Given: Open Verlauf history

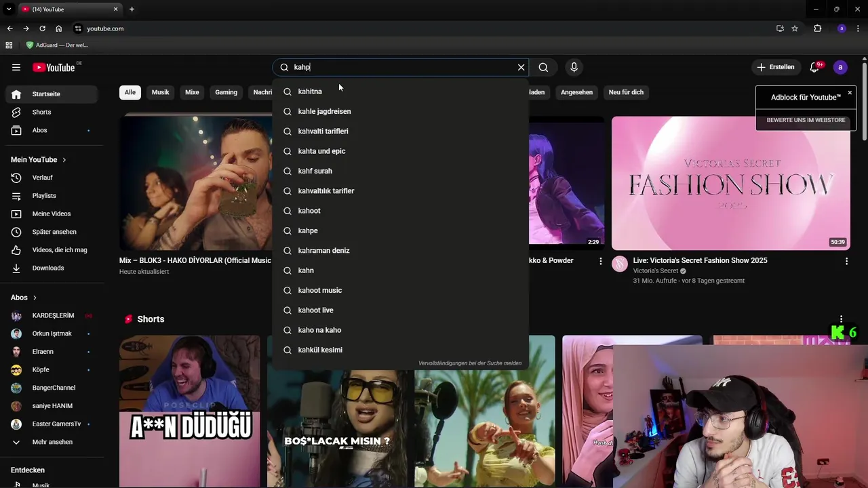Looking at the screenshot, I should (x=52, y=178).
